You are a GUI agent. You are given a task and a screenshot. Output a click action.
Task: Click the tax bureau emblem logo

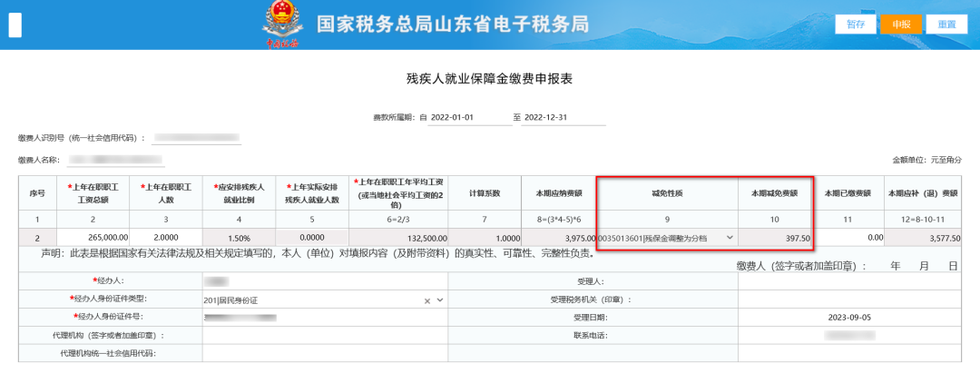(280, 25)
